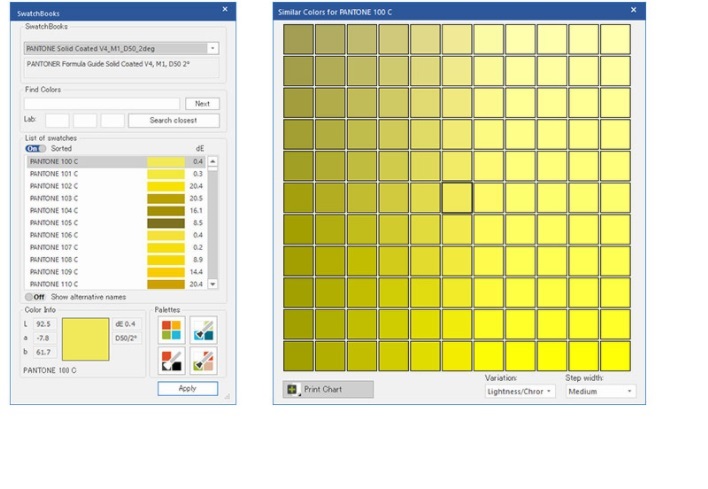Open the four-color squares palette icon
Image resolution: width=708 pixels, height=489 pixels.
click(172, 330)
